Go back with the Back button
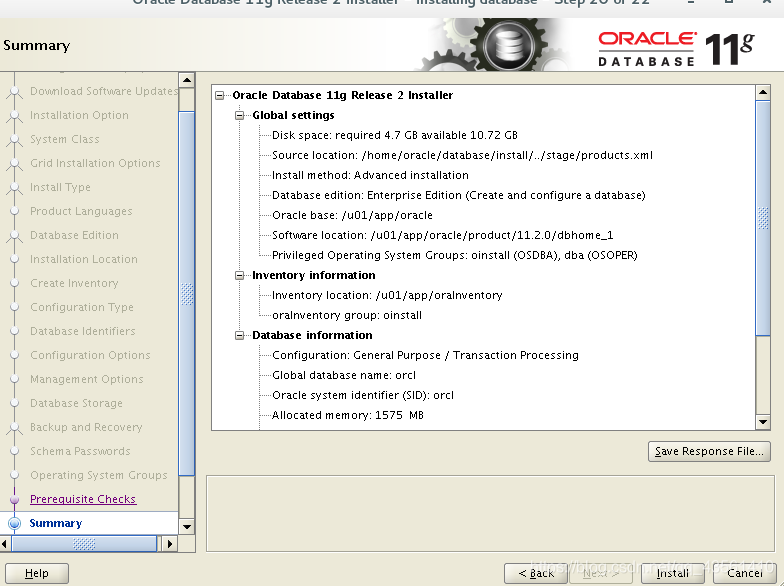The width and height of the screenshot is (784, 586). point(536,574)
